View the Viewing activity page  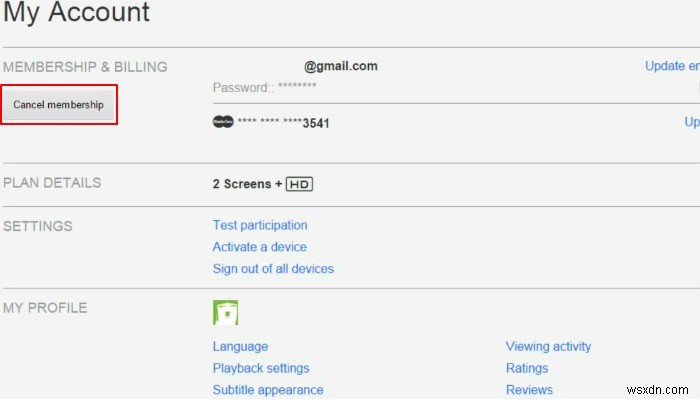[x=548, y=347]
